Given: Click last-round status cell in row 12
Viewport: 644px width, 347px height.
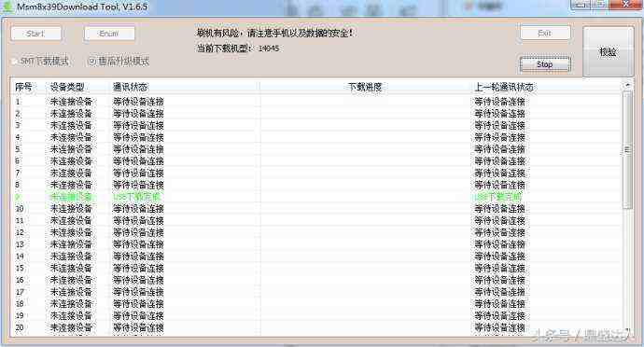Looking at the screenshot, I should [500, 232].
